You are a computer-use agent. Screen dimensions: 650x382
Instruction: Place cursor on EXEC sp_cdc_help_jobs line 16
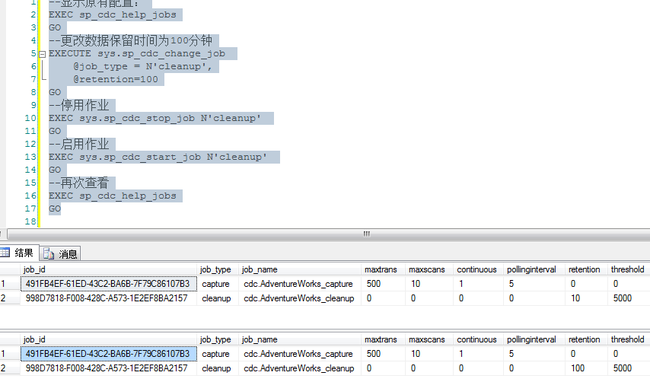click(112, 196)
